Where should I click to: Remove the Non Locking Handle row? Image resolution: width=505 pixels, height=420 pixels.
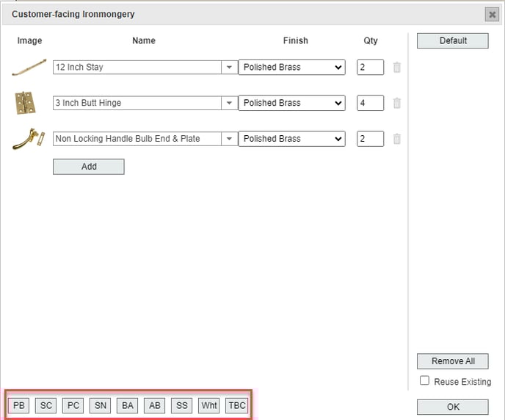(x=397, y=139)
